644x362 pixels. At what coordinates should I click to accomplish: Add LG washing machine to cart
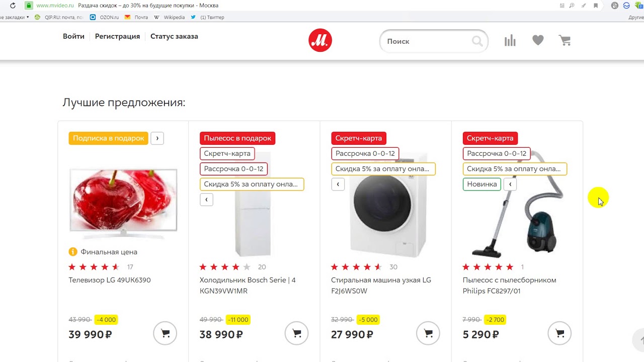(x=428, y=333)
